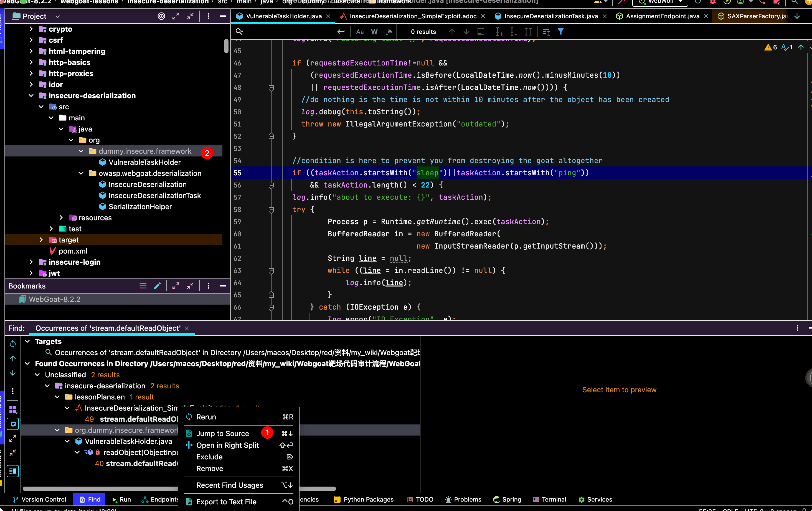The height and width of the screenshot is (511, 812).
Task: Expand the target folder
Action: point(41,240)
